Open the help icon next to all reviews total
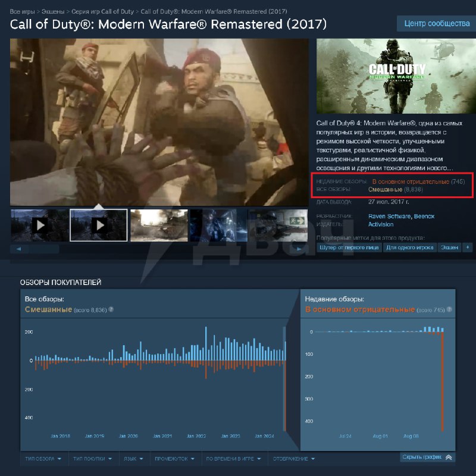 point(111,310)
